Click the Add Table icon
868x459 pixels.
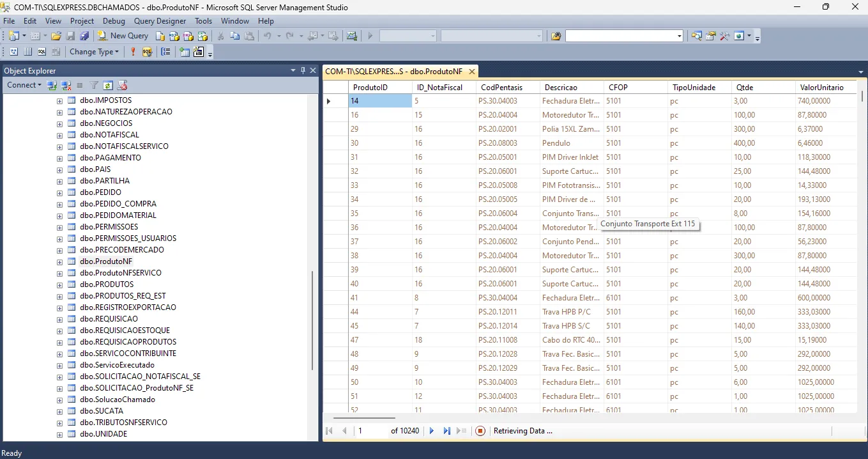[x=185, y=52]
